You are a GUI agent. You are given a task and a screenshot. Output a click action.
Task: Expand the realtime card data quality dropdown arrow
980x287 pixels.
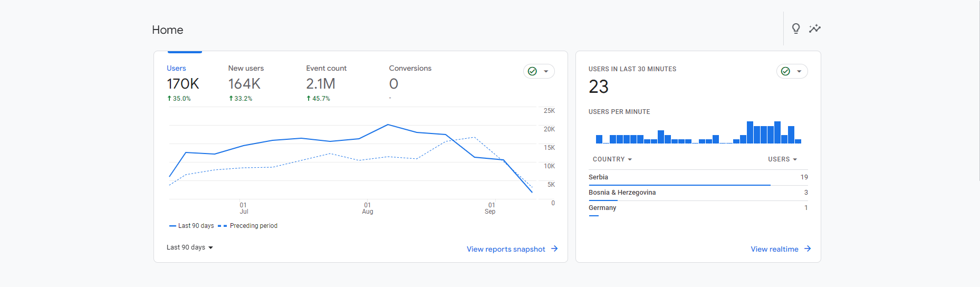[799, 71]
